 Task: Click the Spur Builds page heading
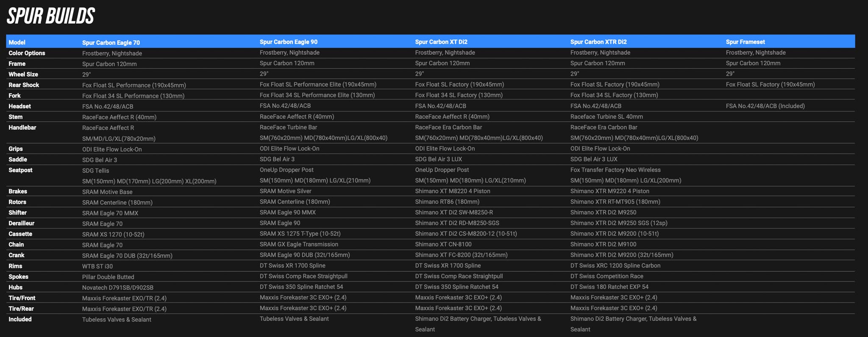point(51,17)
